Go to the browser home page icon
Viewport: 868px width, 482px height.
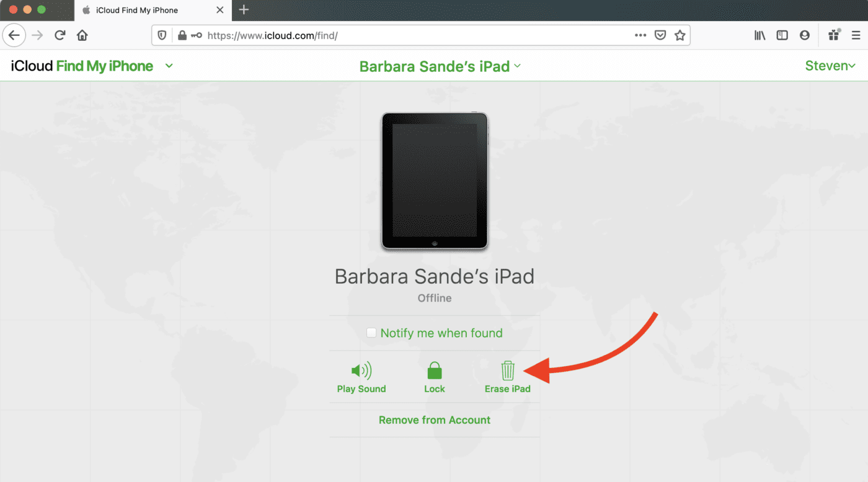pyautogui.click(x=82, y=35)
